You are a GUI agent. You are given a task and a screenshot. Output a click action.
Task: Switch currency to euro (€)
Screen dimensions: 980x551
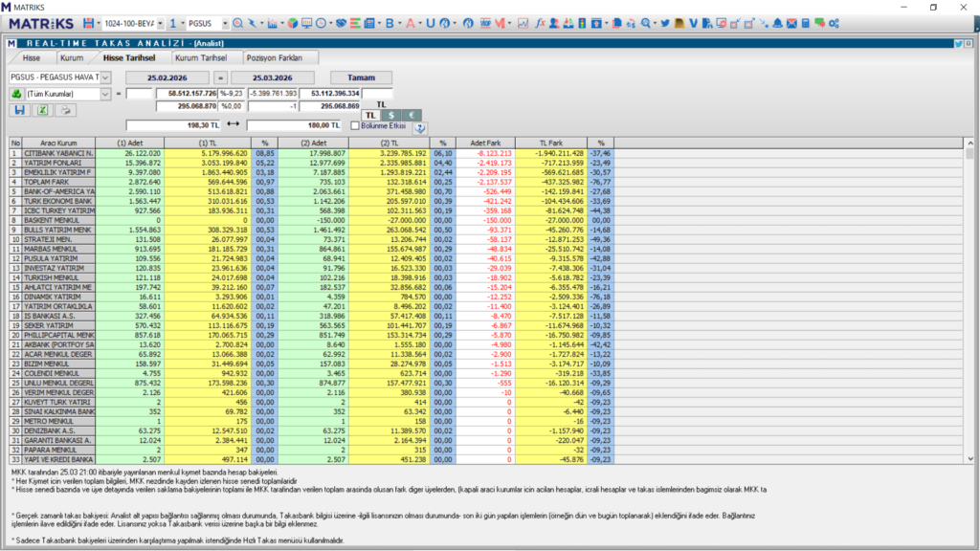pos(411,115)
